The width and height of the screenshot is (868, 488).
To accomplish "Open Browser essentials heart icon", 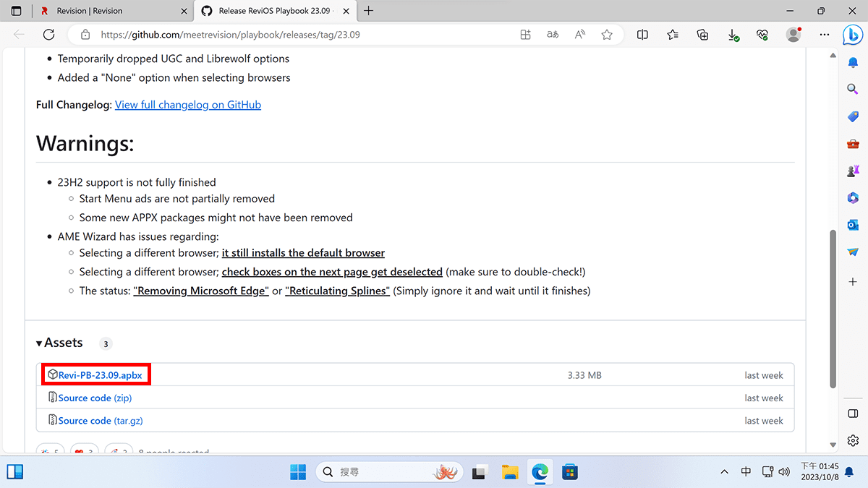I will coord(762,34).
